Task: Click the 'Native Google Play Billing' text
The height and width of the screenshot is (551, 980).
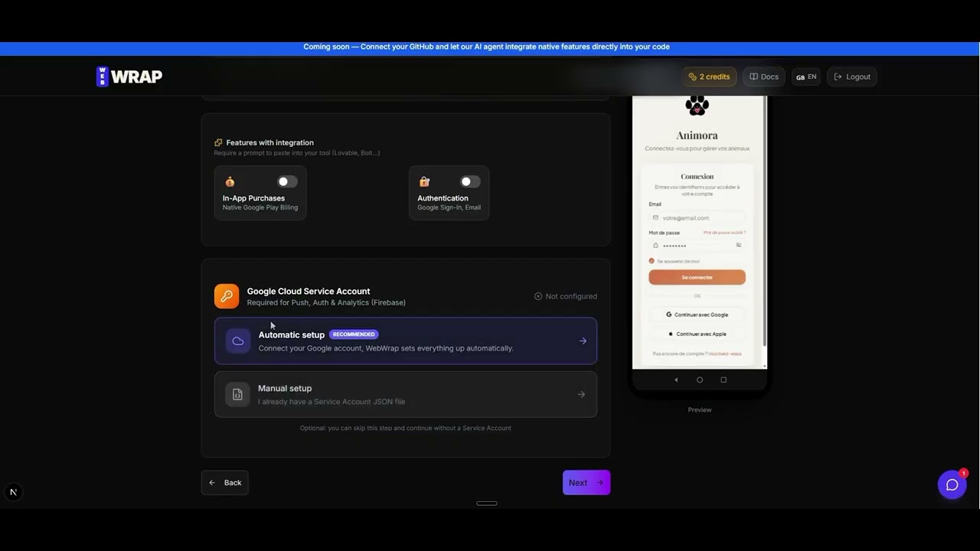Action: tap(260, 207)
